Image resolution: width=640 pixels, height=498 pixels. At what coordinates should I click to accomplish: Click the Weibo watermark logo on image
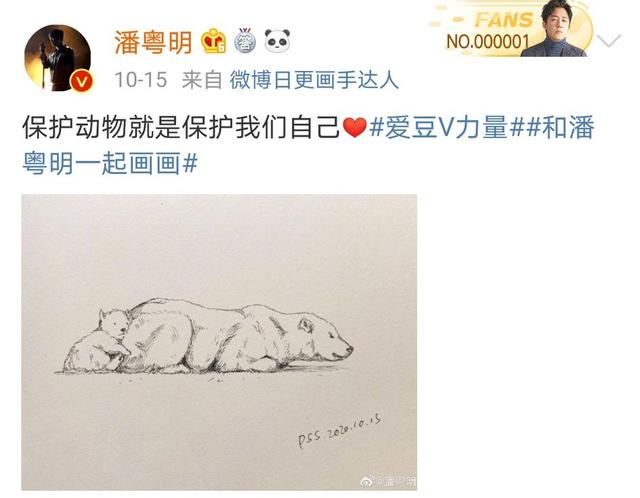click(368, 482)
